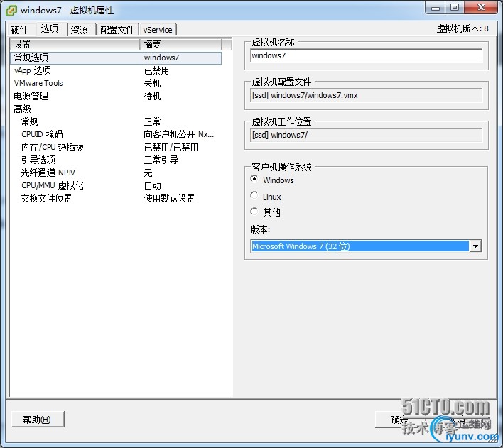503x448 pixels.
Task: Click the 虚拟机配置文件 path field
Action: click(366, 96)
